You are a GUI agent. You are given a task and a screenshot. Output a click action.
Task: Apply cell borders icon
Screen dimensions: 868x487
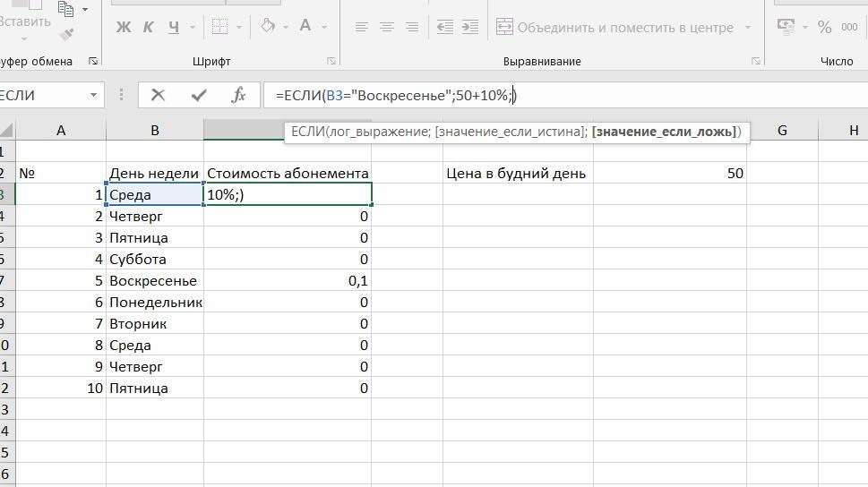(x=219, y=27)
